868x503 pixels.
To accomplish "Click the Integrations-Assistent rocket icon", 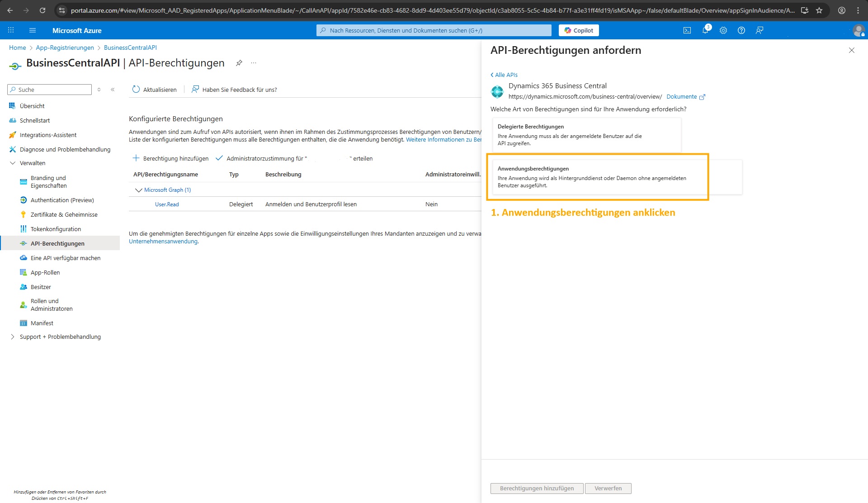I will coord(12,135).
